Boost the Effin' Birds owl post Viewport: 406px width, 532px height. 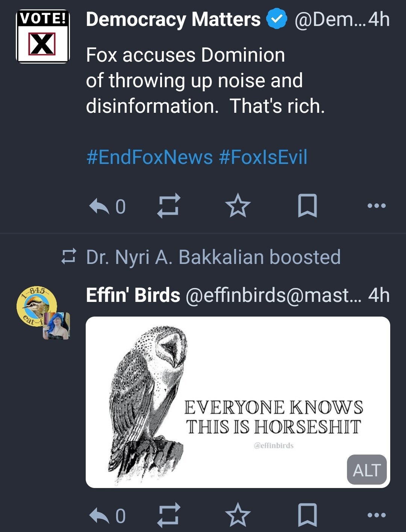[168, 515]
